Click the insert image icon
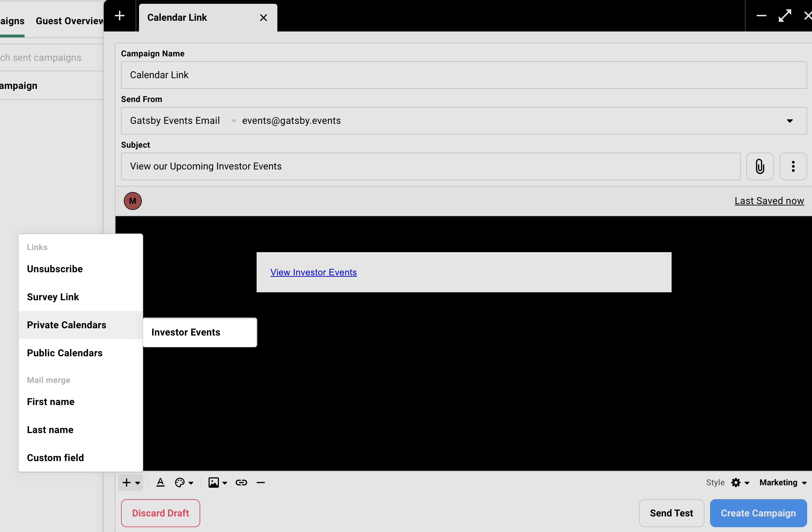Viewport: 812px width, 532px height. [214, 482]
